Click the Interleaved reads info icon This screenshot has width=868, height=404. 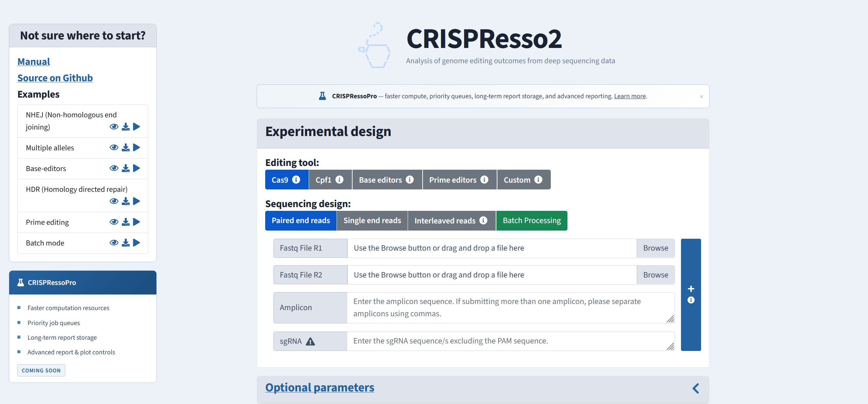[x=483, y=220]
